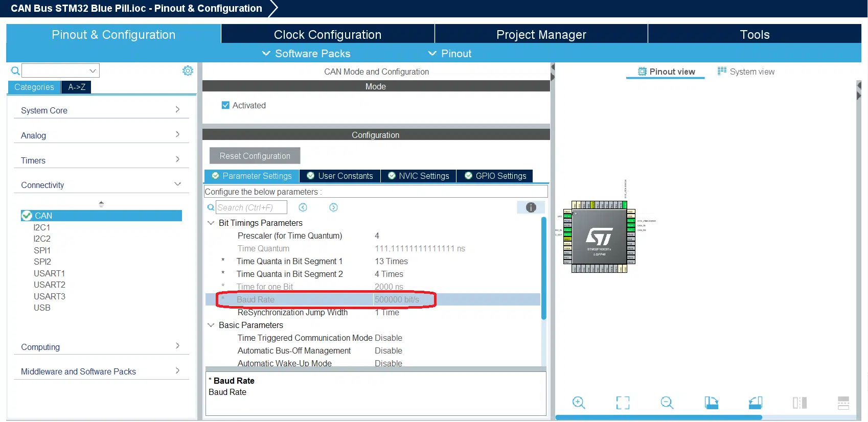Switch to System view
The image size is (868, 422).
746,72
